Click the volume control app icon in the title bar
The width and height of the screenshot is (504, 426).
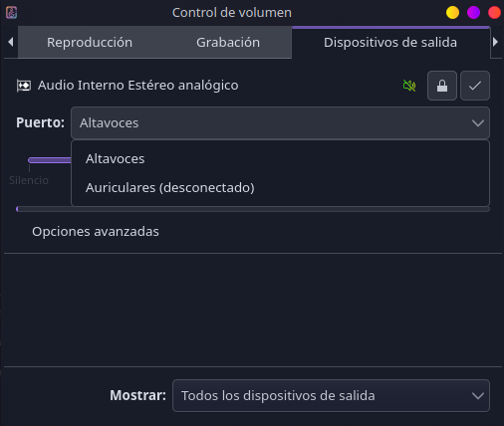click(x=11, y=13)
